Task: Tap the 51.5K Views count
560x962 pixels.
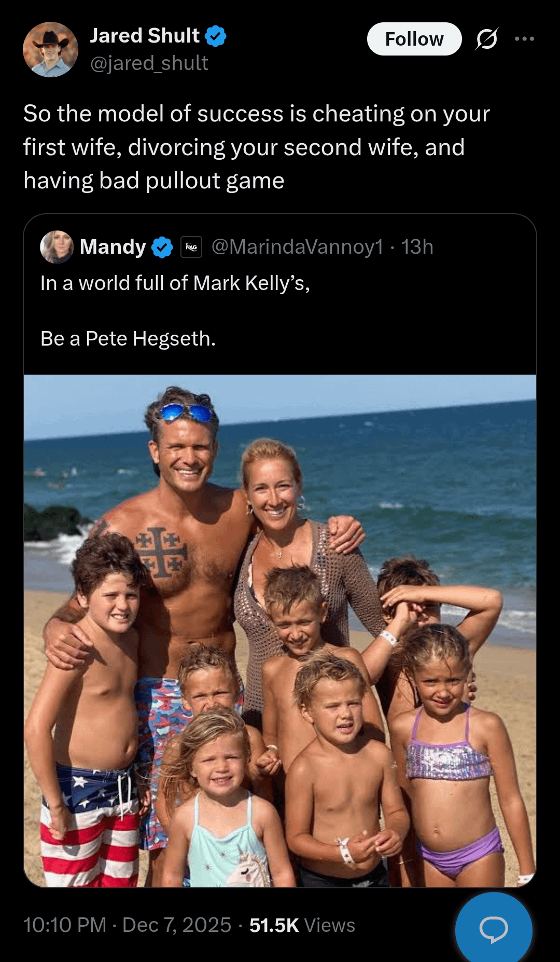Action: pyautogui.click(x=302, y=925)
